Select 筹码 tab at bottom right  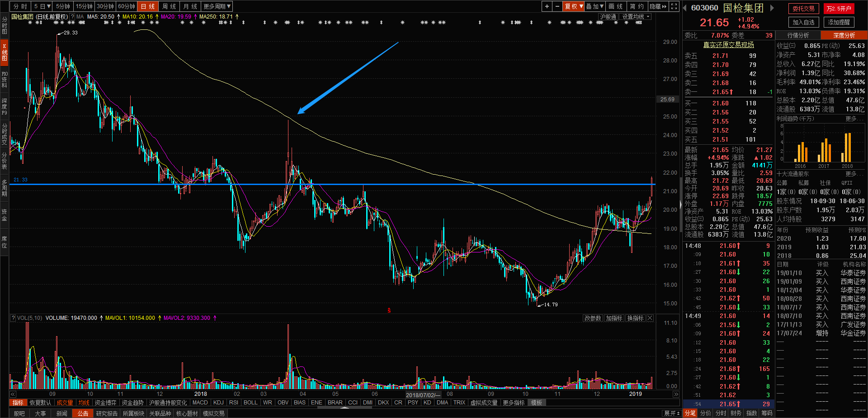point(767,413)
